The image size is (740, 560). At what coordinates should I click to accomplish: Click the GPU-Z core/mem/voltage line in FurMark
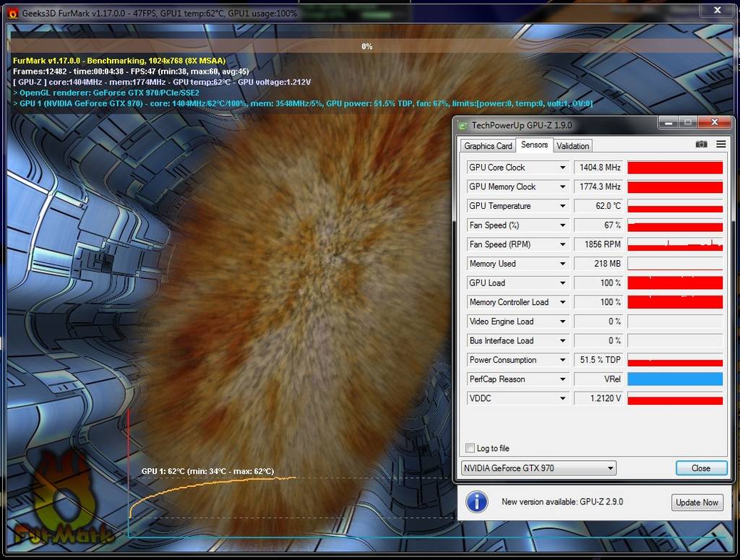[162, 82]
